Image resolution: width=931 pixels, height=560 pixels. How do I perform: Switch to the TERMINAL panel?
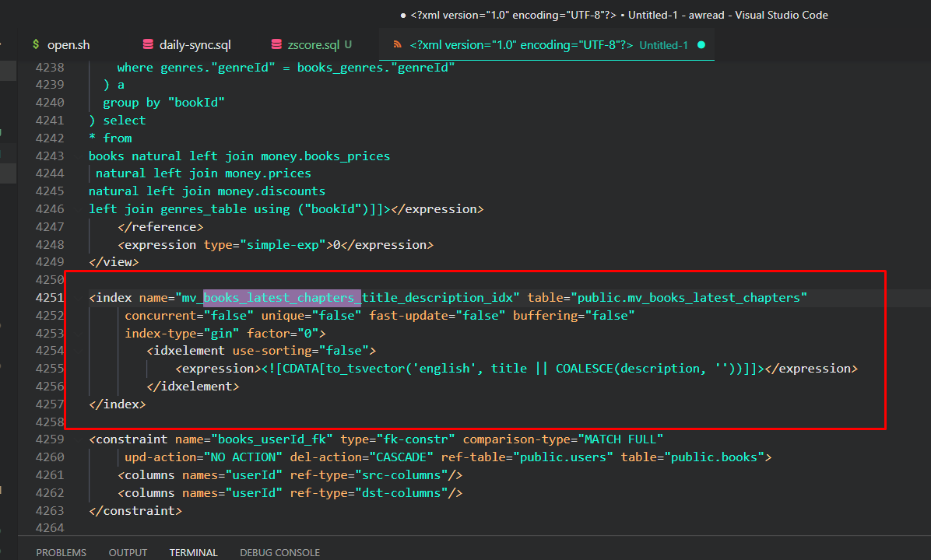pos(193,552)
